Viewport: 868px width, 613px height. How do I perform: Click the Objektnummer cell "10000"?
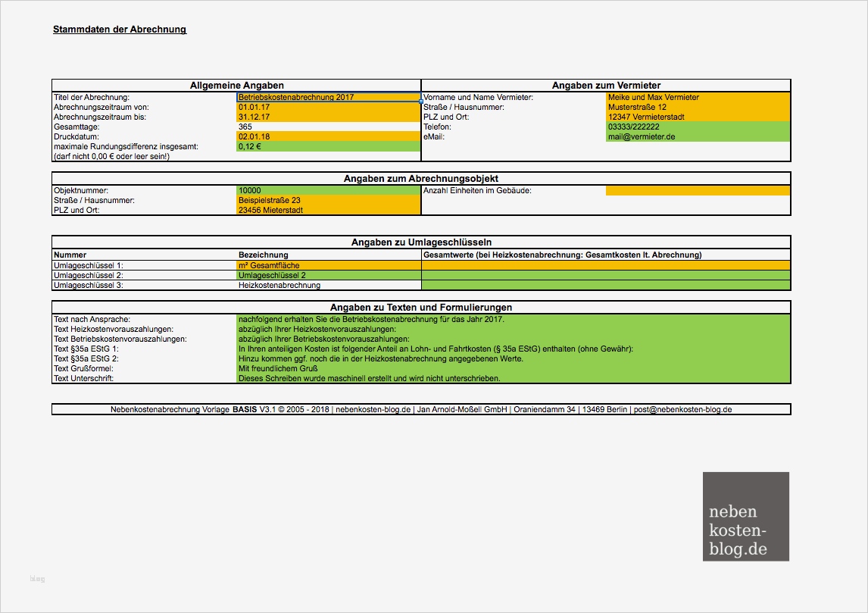click(326, 190)
